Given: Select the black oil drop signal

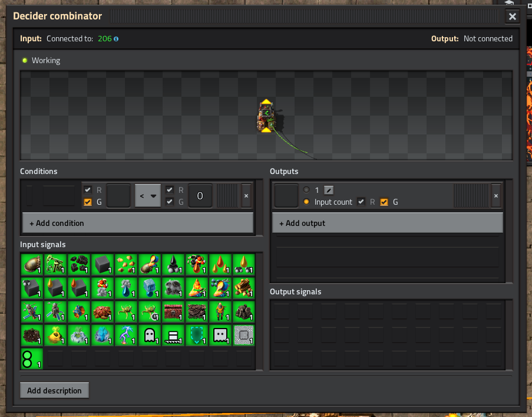Looking at the screenshot, I should click(173, 264).
